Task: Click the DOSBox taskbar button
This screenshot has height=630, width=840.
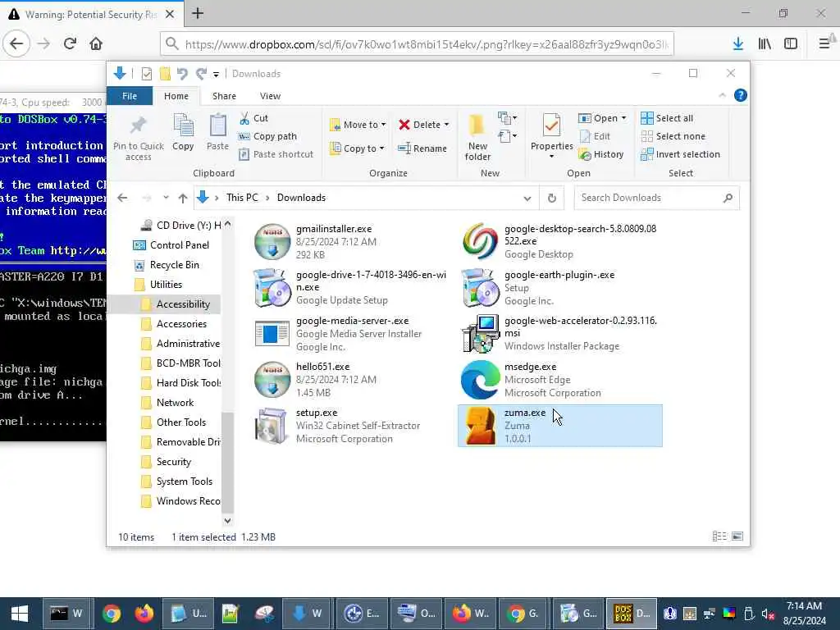Action: click(631, 614)
